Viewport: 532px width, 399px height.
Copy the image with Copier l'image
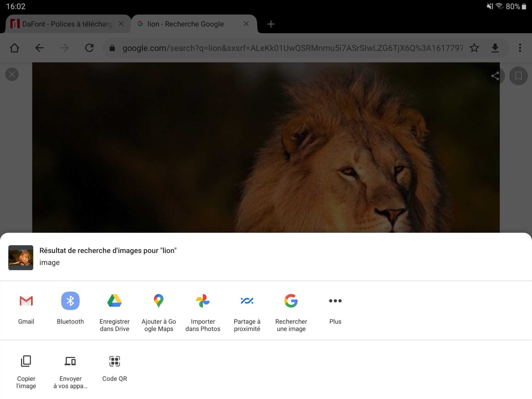coord(26,361)
